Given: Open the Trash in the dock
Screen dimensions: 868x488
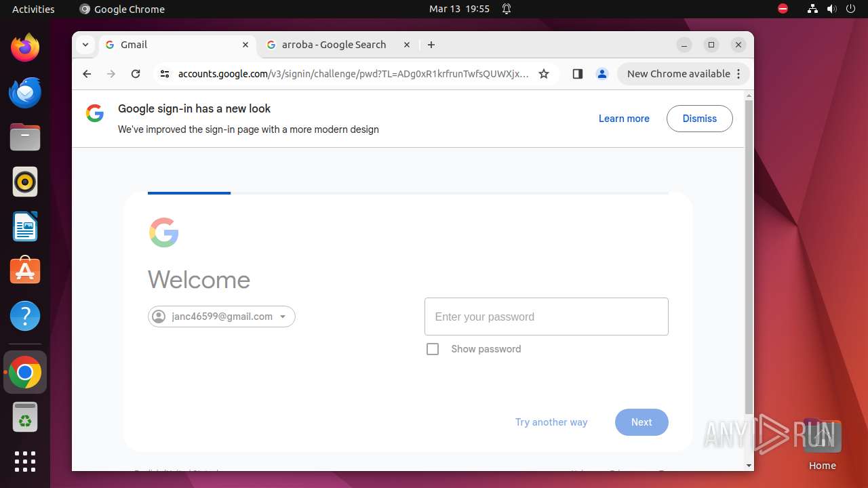Looking at the screenshot, I should [x=25, y=417].
